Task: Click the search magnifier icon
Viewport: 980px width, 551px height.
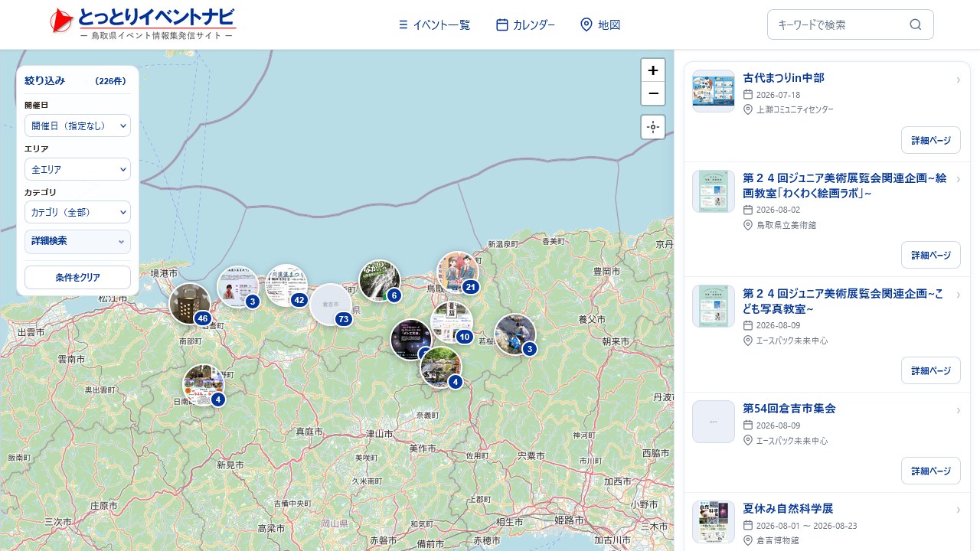Action: pos(915,24)
